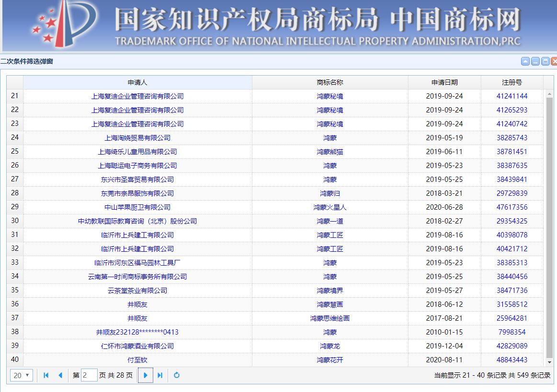Refresh the trademark results list
This screenshot has width=557, height=392.
(177, 375)
